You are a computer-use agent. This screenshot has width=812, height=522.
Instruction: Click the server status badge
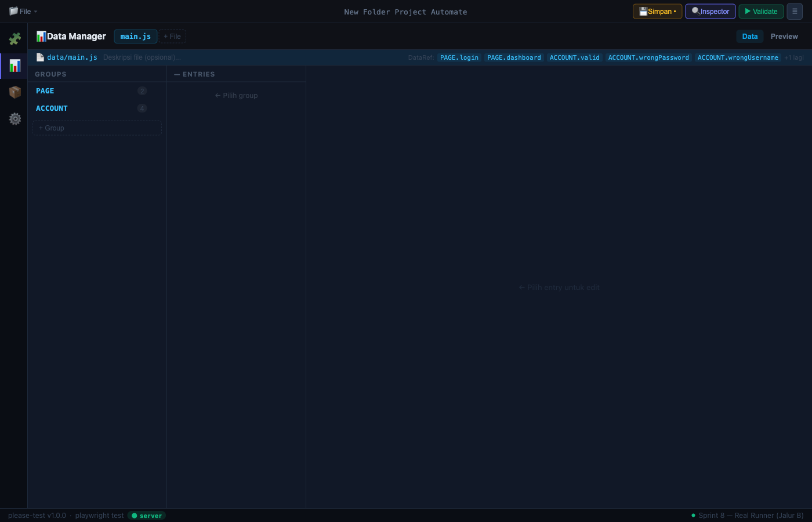147,516
